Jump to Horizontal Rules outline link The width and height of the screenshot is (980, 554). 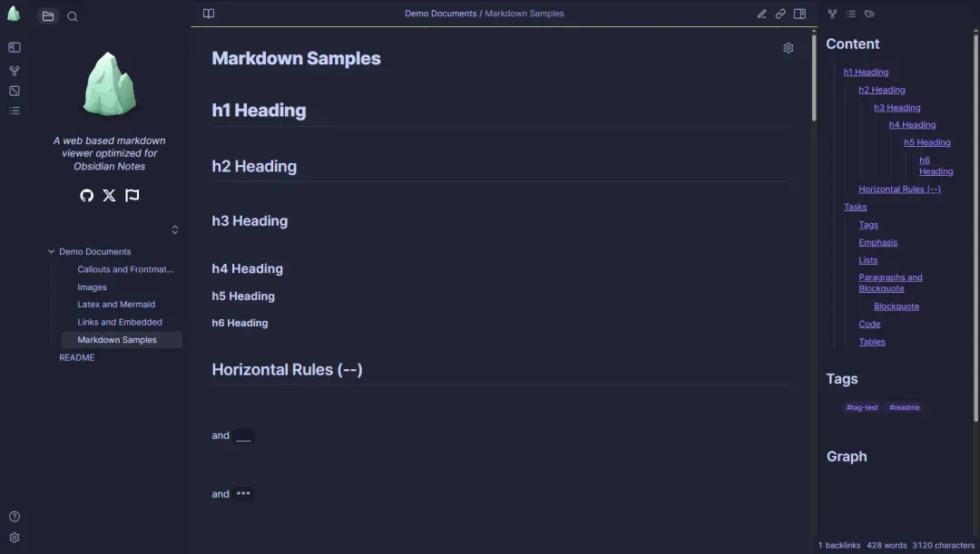tap(899, 190)
